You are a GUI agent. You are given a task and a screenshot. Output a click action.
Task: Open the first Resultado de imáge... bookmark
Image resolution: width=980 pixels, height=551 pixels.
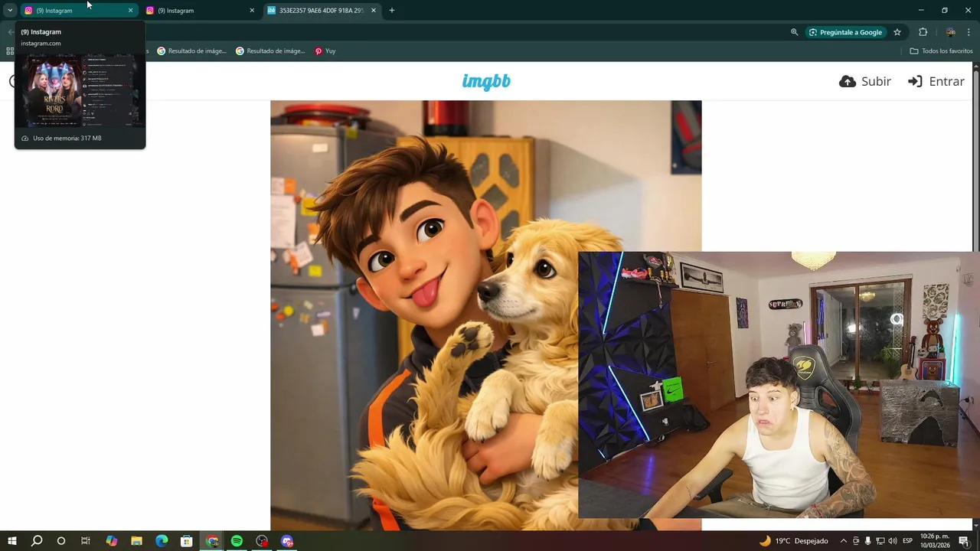pos(192,51)
